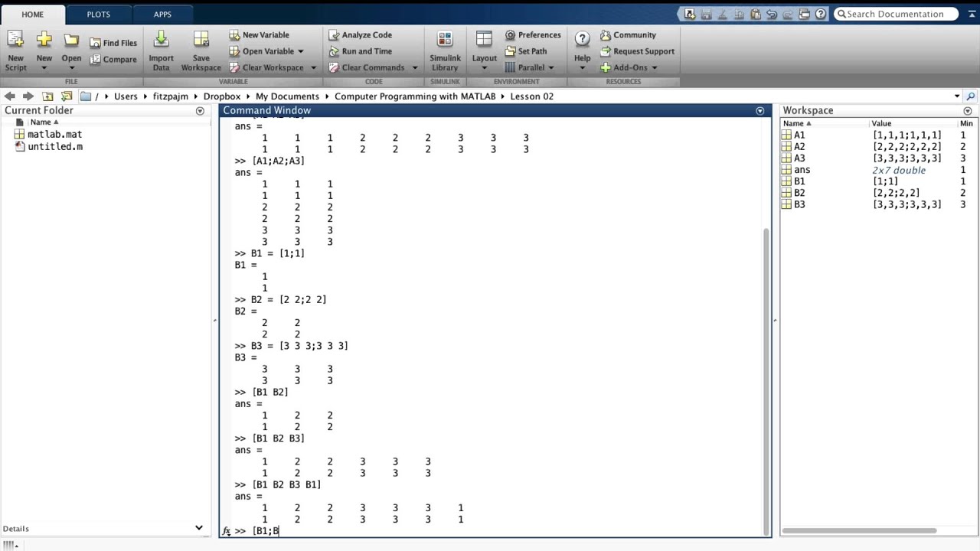Click Compare in toolstrip
Viewport: 980px width, 551px height.
113,59
